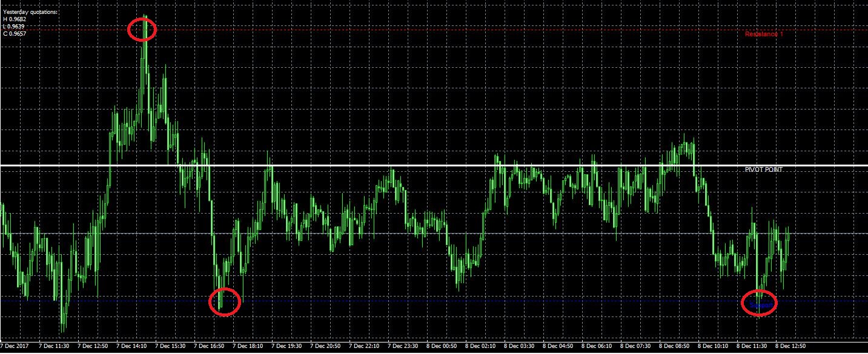The width and height of the screenshot is (868, 354).
Task: Click the 'PIVOT POINT' label
Action: (x=763, y=170)
